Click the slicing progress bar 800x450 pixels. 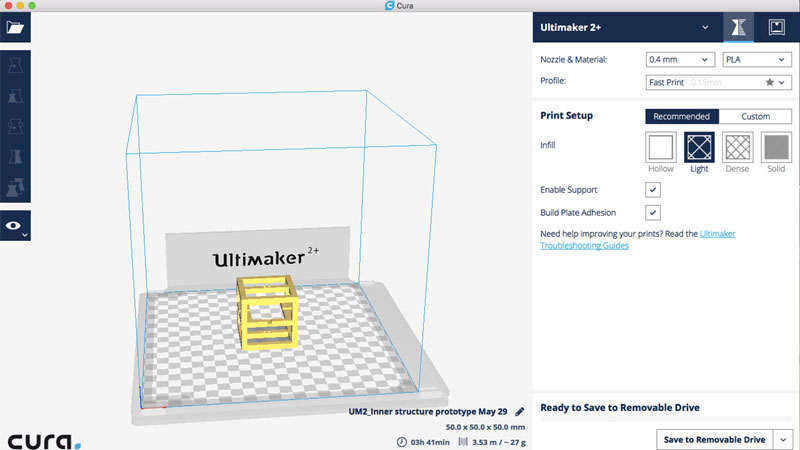[x=666, y=419]
